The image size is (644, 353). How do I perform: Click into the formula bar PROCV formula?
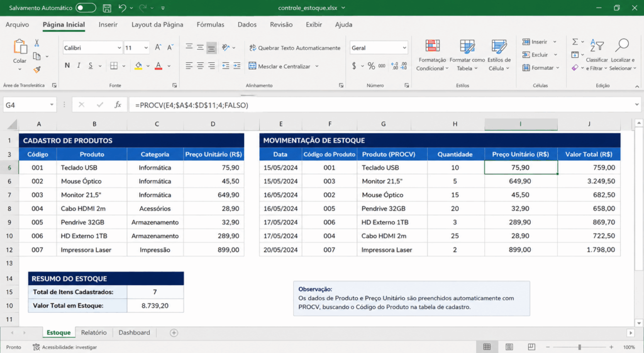(x=192, y=106)
